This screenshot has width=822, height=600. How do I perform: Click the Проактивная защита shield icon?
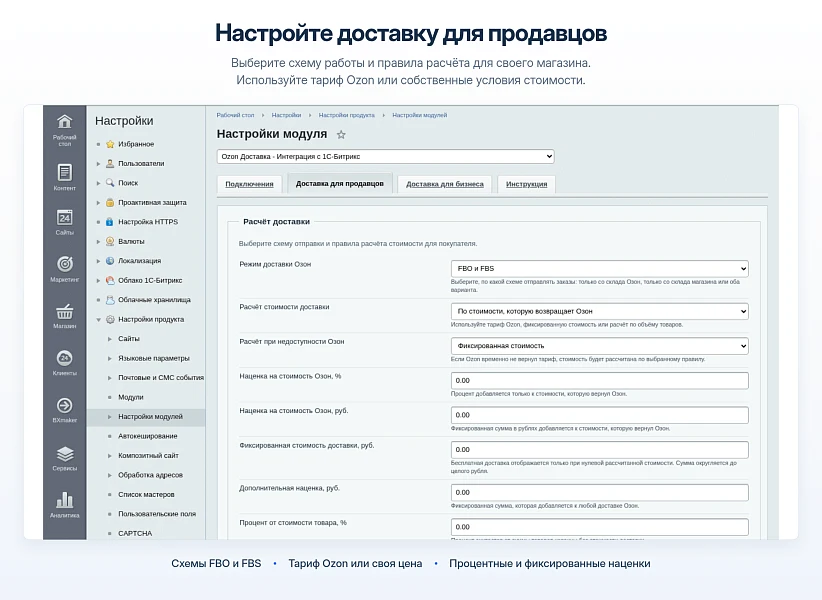pos(110,202)
